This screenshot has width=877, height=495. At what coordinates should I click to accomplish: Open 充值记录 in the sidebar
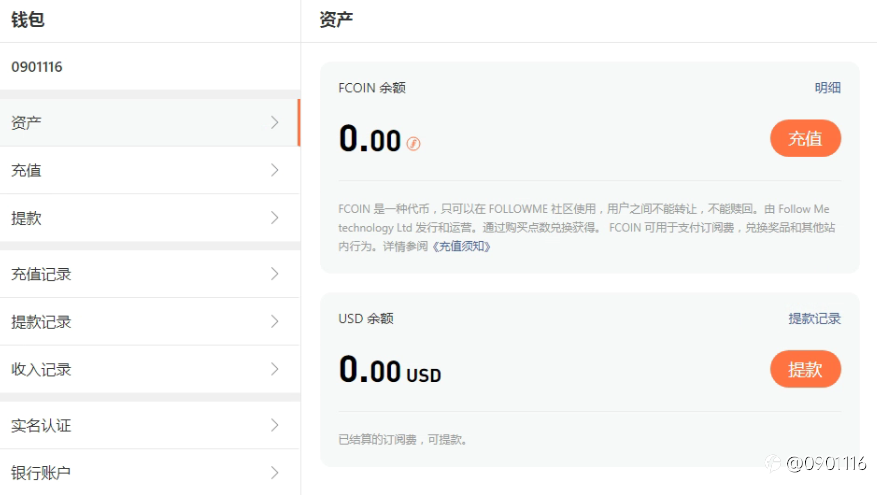(x=150, y=274)
